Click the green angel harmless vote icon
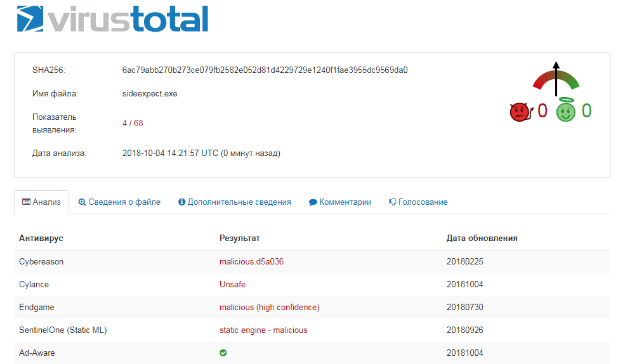This screenshot has width=625, height=364. (x=566, y=110)
